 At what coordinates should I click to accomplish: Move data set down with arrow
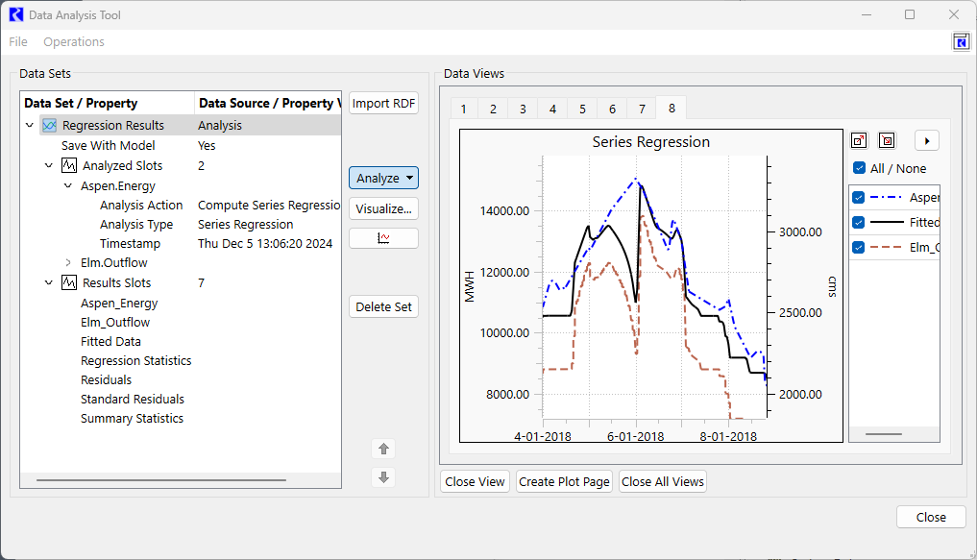pyautogui.click(x=383, y=477)
